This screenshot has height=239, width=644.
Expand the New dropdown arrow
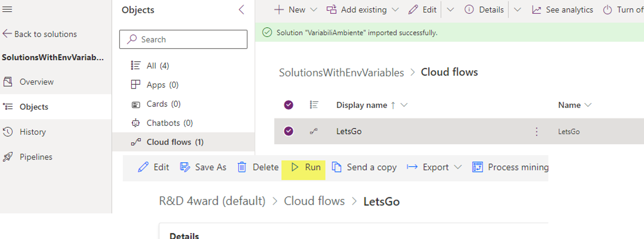pos(314,10)
